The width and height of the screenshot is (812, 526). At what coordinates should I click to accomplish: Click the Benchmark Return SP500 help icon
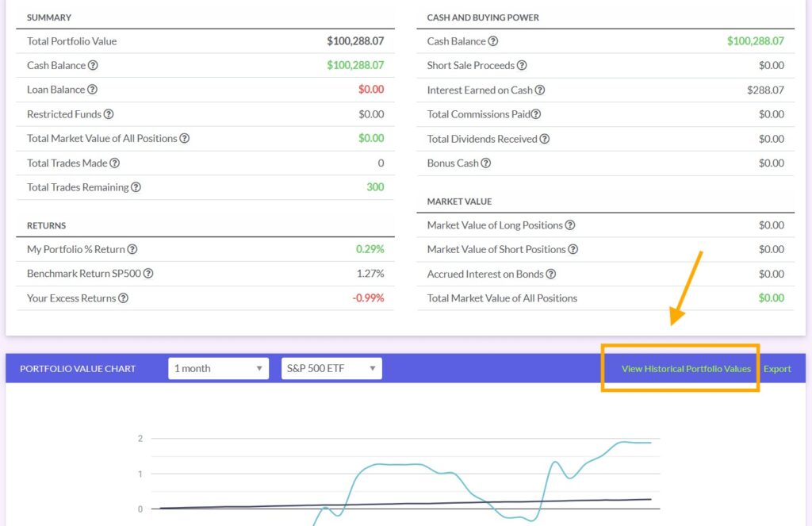[x=148, y=274]
